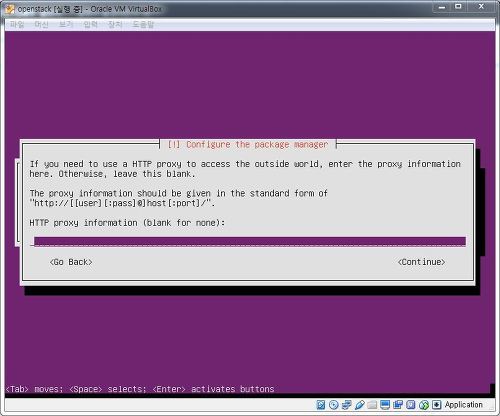Click the 'Application' host key label
This screenshot has width=500, height=416.
click(x=464, y=405)
